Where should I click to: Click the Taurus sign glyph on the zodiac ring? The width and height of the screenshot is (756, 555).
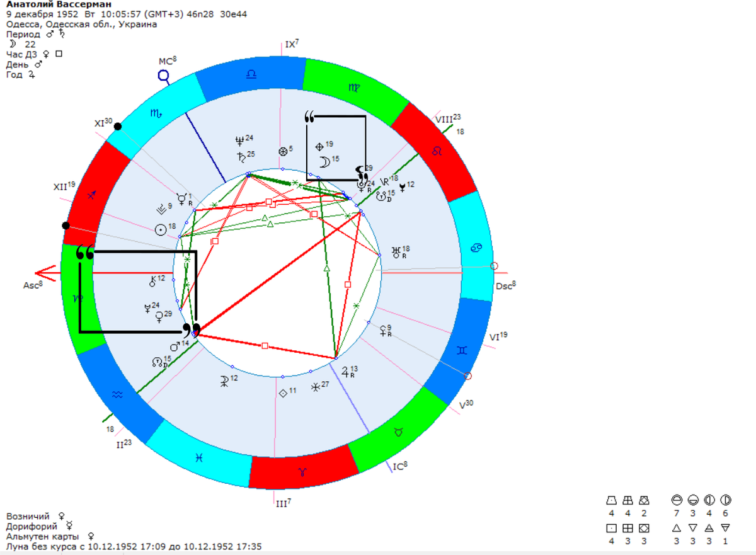point(398,433)
